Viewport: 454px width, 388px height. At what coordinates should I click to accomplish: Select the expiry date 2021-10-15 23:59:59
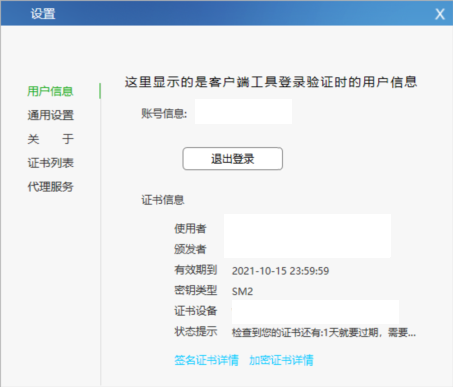280,271
